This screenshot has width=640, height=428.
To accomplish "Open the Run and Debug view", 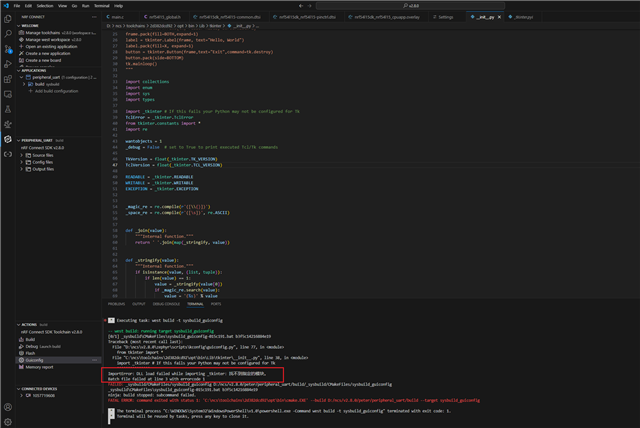I will click(8, 64).
